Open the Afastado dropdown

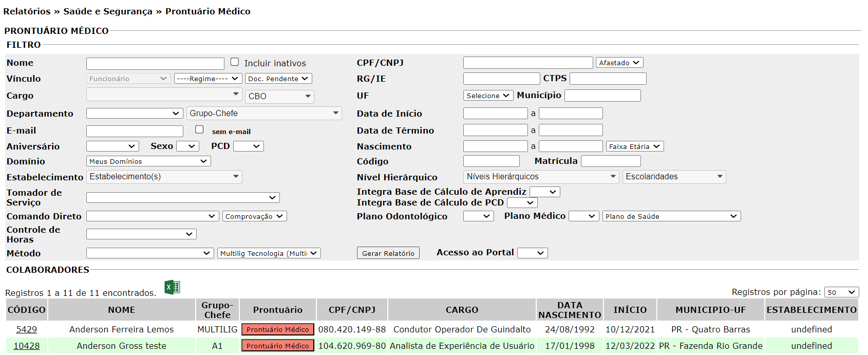pyautogui.click(x=619, y=63)
